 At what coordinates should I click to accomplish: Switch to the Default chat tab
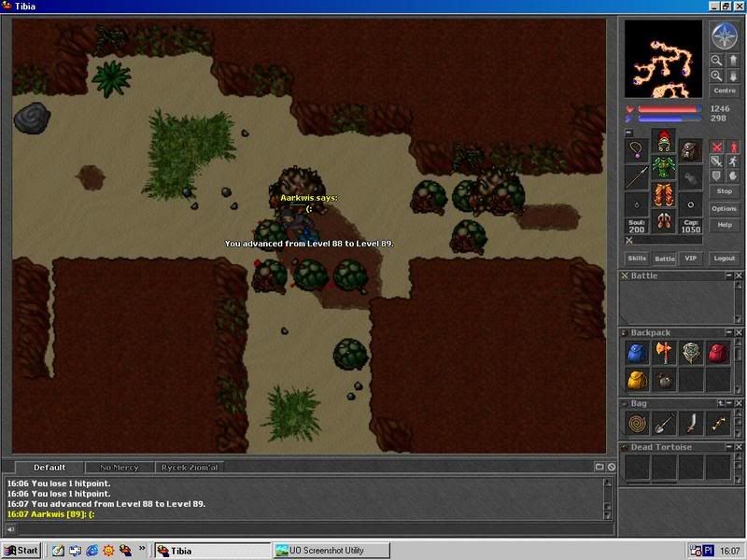click(x=49, y=468)
